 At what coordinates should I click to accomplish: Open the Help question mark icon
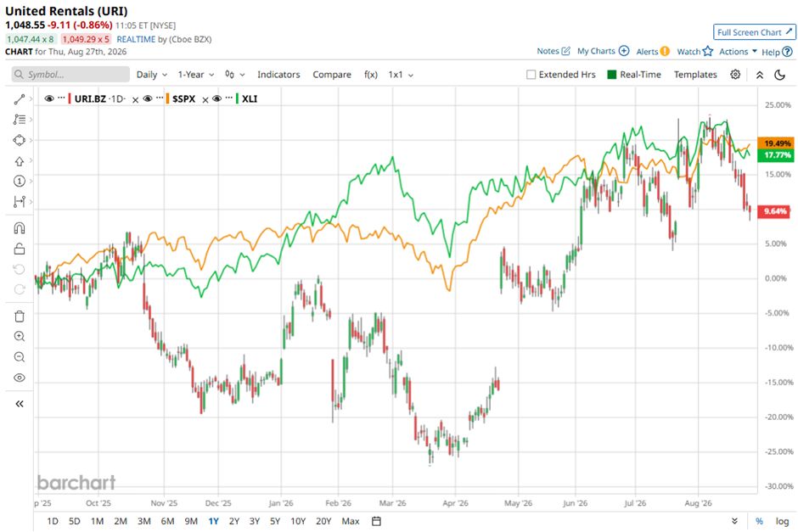point(787,52)
